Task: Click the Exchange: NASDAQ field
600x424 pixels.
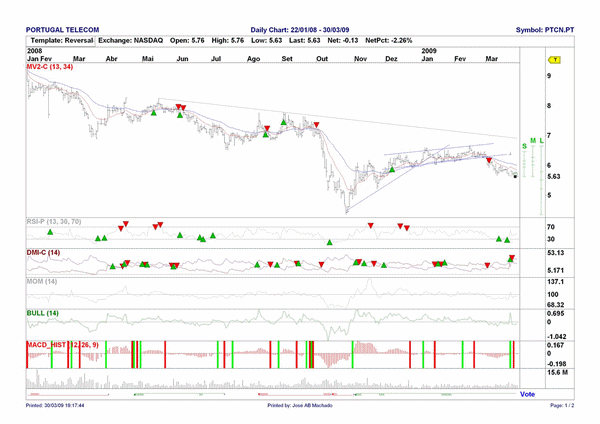Action: (130, 41)
